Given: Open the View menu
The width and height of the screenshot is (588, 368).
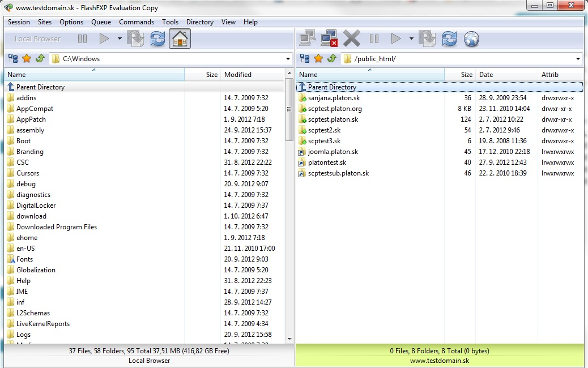Looking at the screenshot, I should (228, 22).
